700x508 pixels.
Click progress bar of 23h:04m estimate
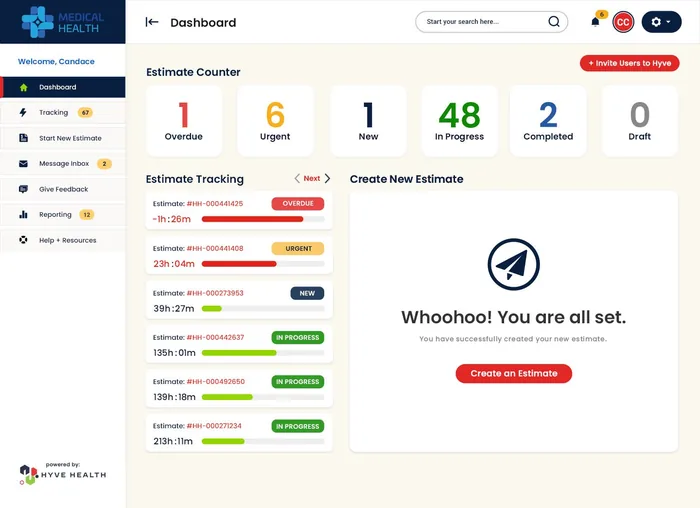coord(263,264)
